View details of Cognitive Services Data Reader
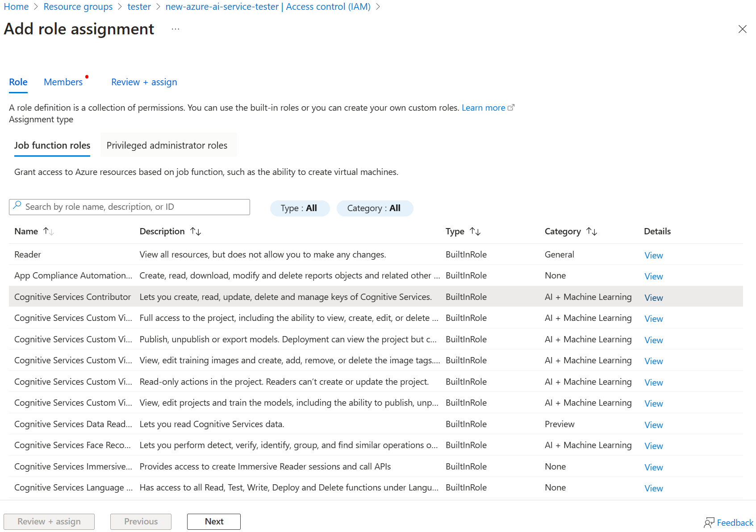 point(654,425)
